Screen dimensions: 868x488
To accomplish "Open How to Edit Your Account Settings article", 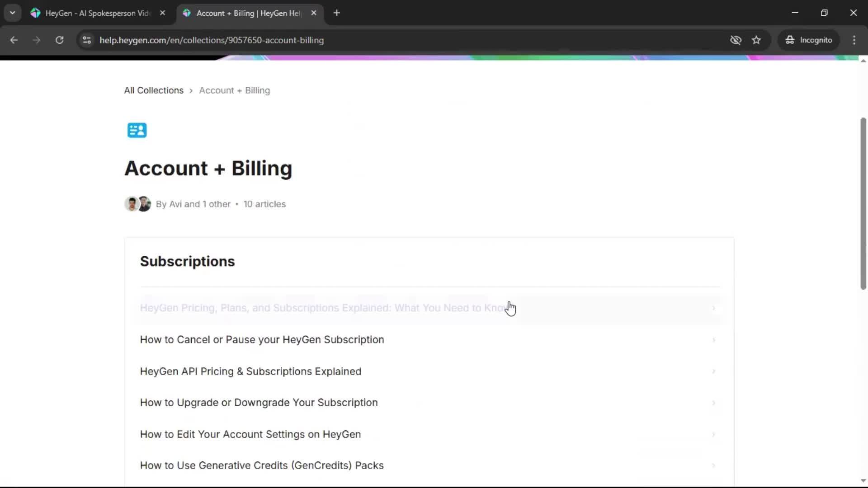I will (250, 434).
